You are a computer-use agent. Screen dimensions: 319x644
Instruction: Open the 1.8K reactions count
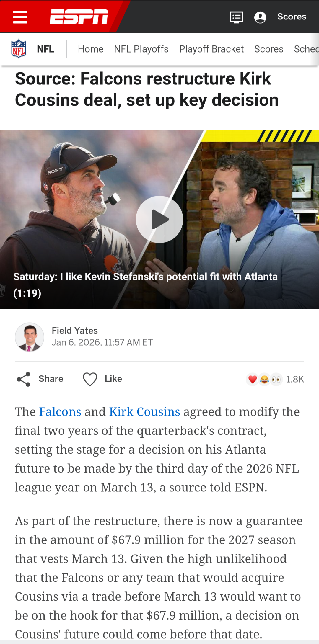(x=295, y=379)
